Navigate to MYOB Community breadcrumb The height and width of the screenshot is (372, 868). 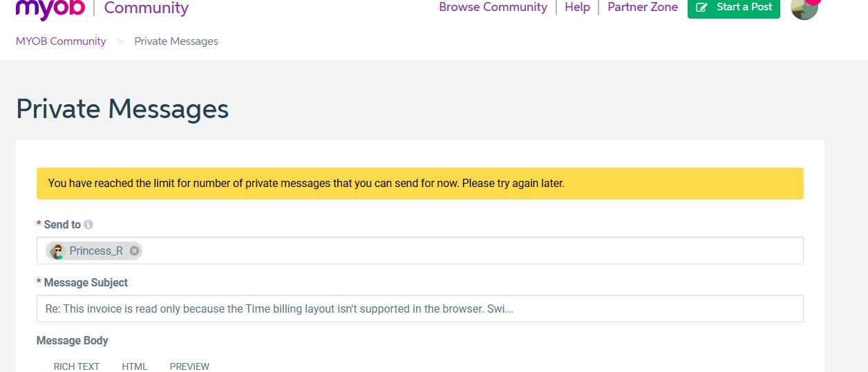click(x=61, y=41)
